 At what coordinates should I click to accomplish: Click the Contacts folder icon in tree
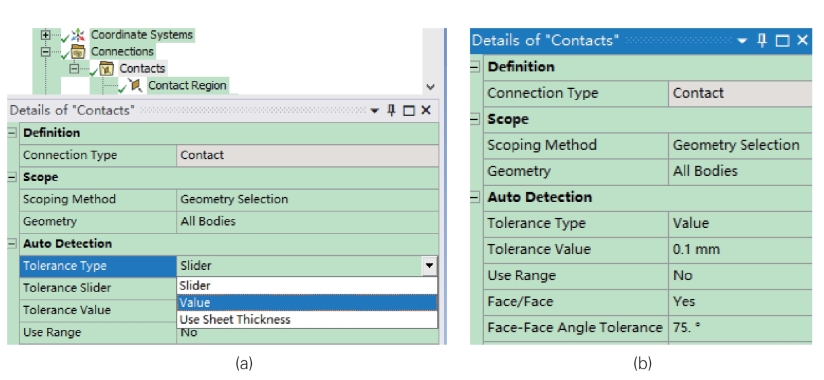point(107,69)
